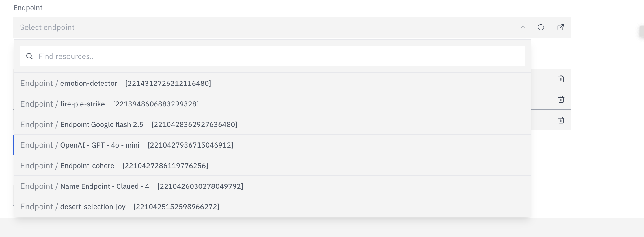The height and width of the screenshot is (237, 644).
Task: Click the Endpoint field label
Action: [28, 8]
